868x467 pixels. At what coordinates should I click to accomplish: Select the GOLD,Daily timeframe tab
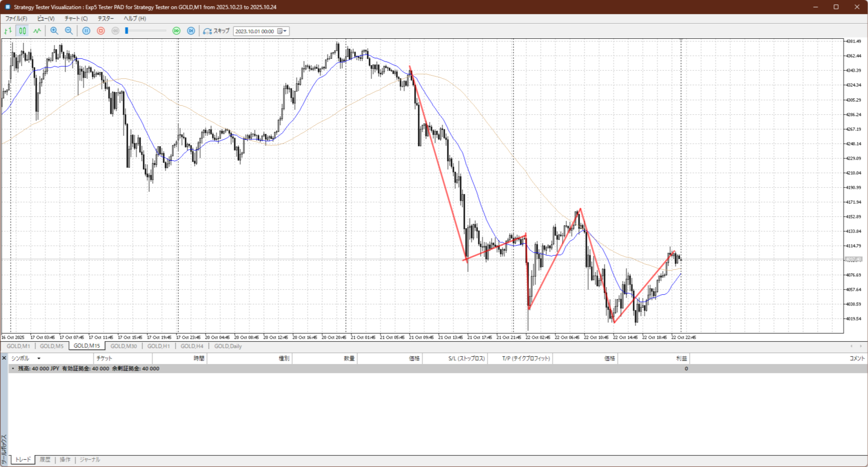pyautogui.click(x=228, y=346)
